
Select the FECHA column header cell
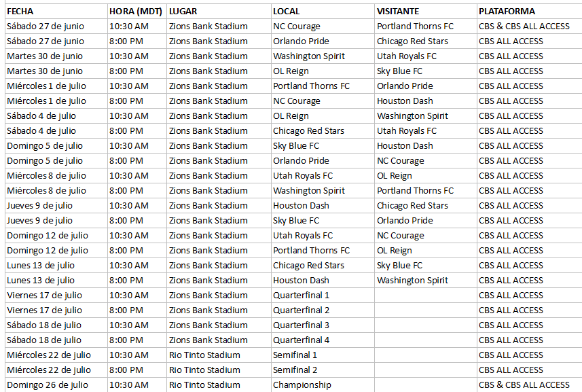pos(56,12)
